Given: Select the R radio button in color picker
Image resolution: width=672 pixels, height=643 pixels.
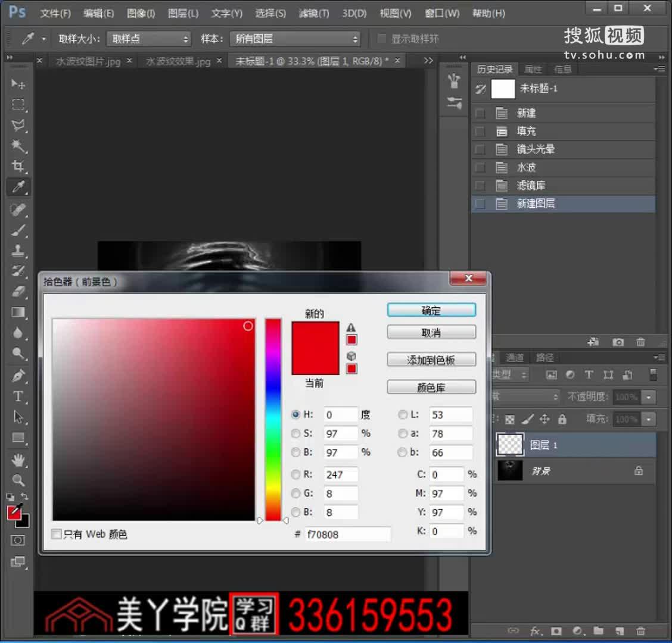Looking at the screenshot, I should [296, 474].
